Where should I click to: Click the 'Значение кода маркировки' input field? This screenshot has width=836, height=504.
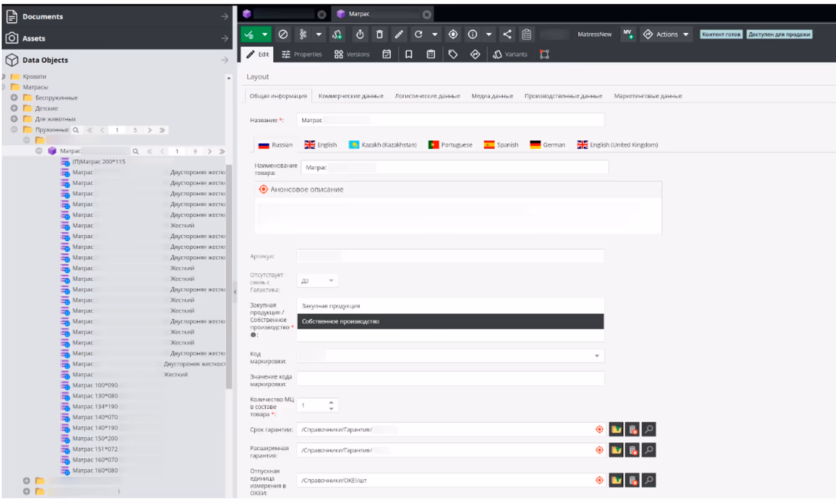click(450, 379)
